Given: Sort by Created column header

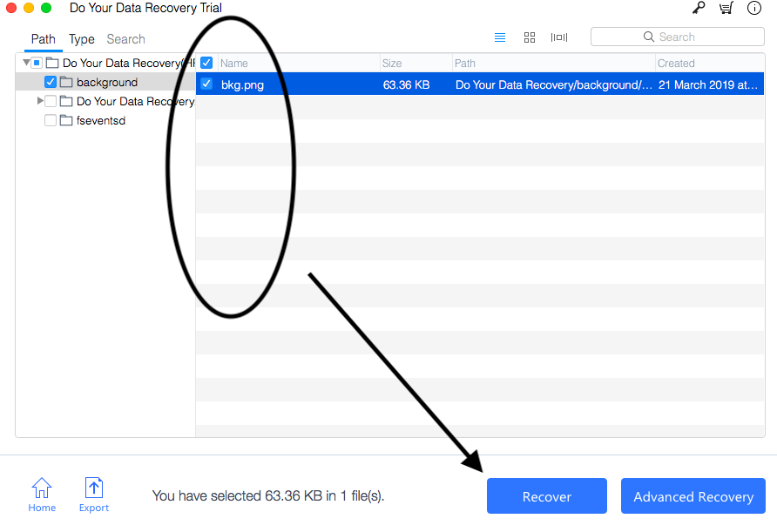Looking at the screenshot, I should tap(710, 63).
